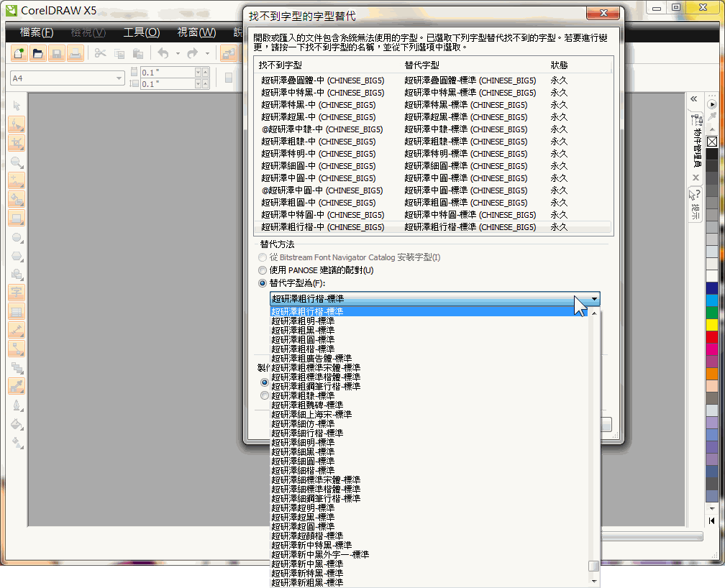
Task: Select the Crop tool in toolbox
Action: (17, 142)
